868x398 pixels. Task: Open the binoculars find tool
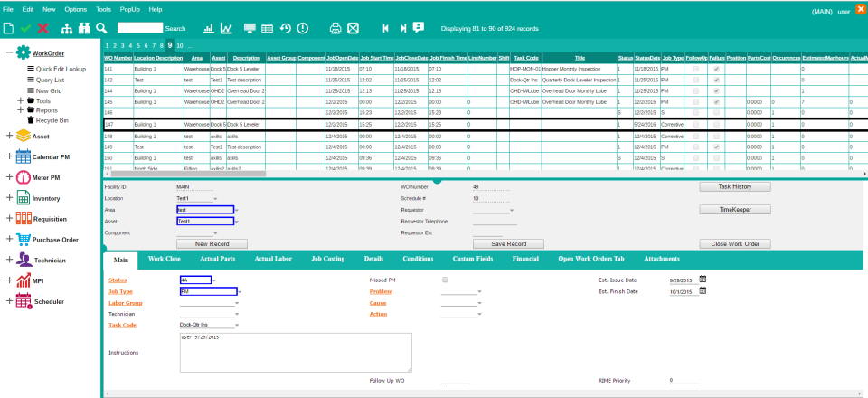click(82, 28)
